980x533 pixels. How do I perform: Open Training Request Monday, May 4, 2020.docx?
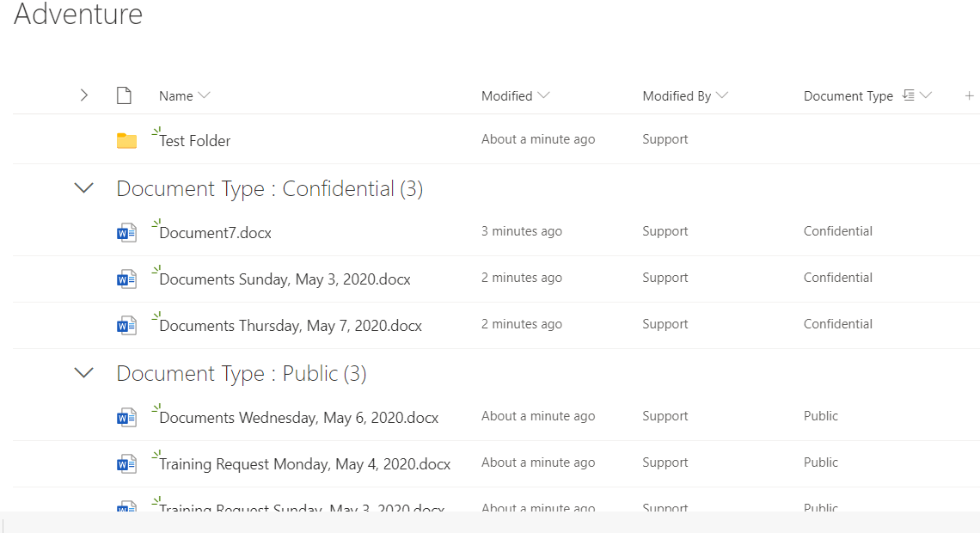pos(305,464)
